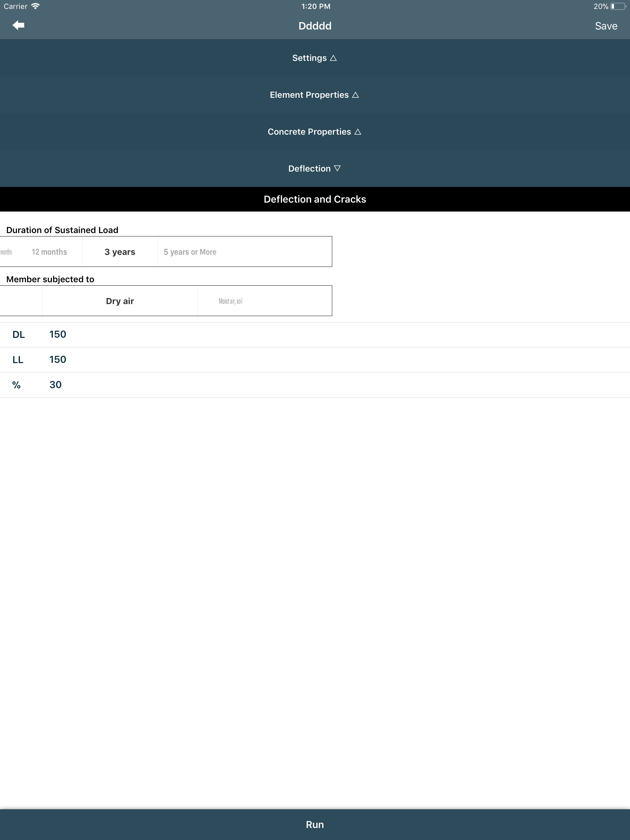Edit the DL value field
The height and width of the screenshot is (840, 630).
(x=58, y=334)
